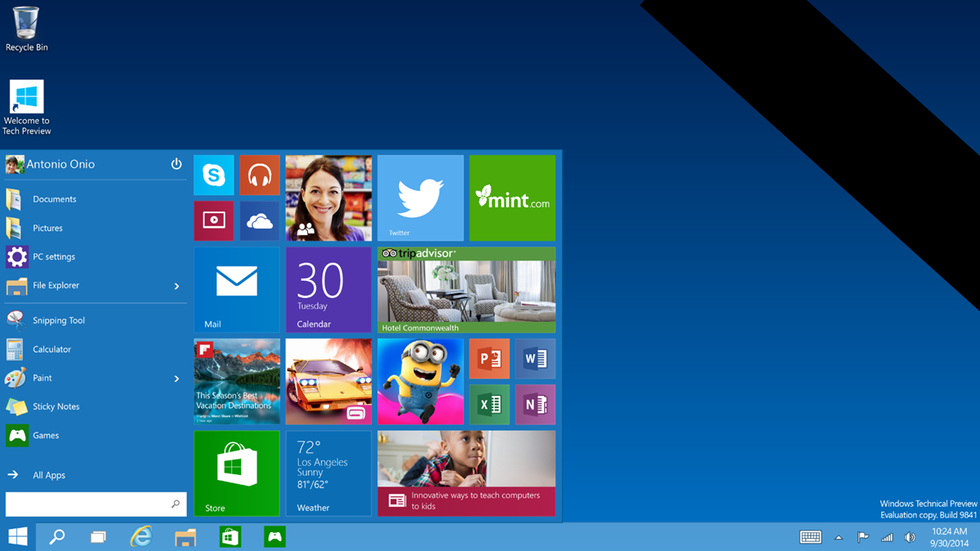Open the Weather tile for Los Angeles
The image size is (980, 551).
(x=328, y=473)
